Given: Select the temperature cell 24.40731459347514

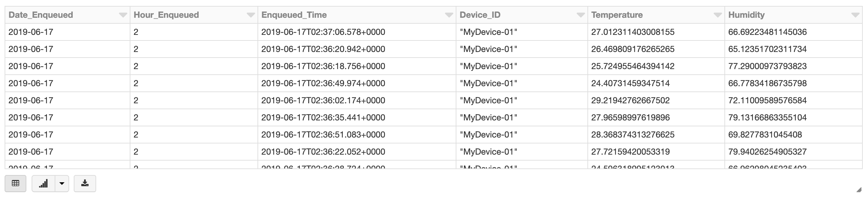Looking at the screenshot, I should pos(630,84).
